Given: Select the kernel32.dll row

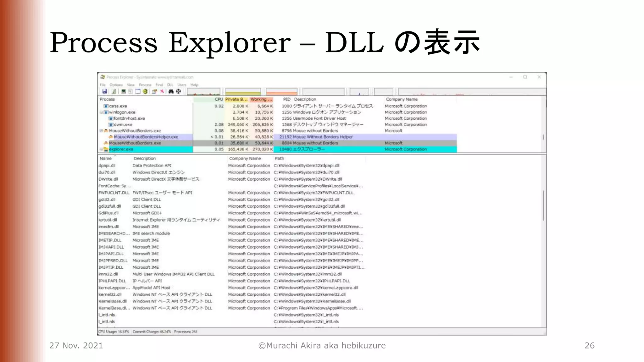Looking at the screenshot, I should pos(232,294).
